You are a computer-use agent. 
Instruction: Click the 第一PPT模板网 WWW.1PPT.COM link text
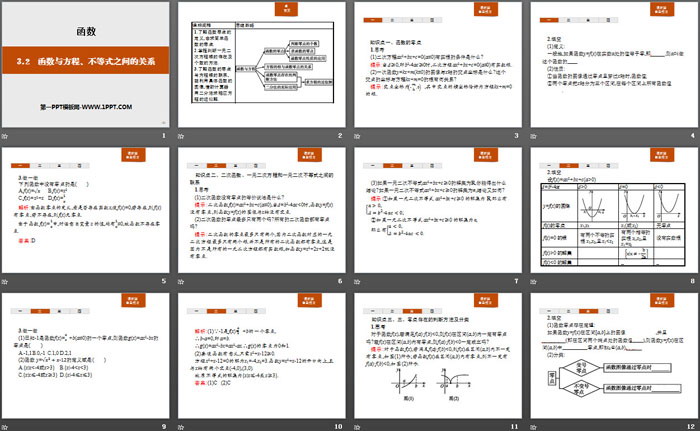click(87, 106)
